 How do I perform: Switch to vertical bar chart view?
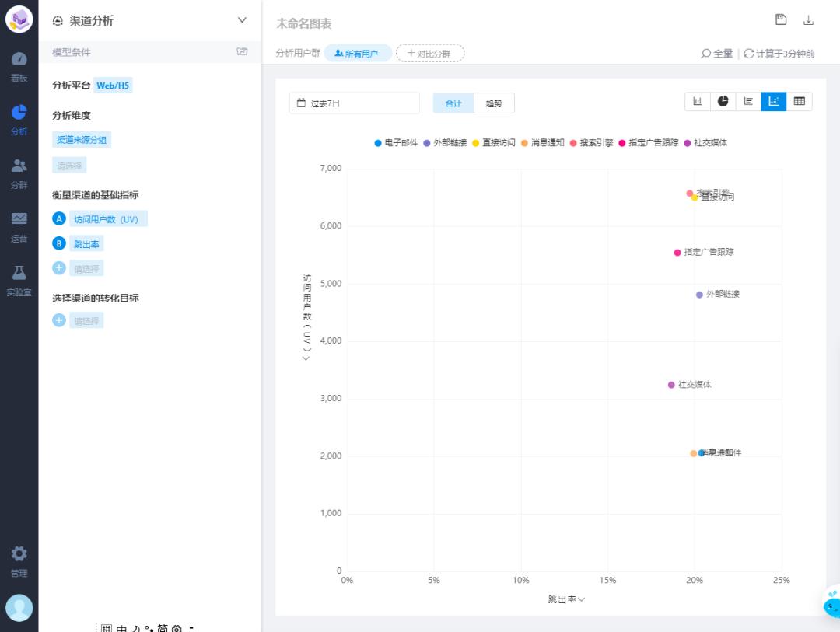click(x=698, y=102)
